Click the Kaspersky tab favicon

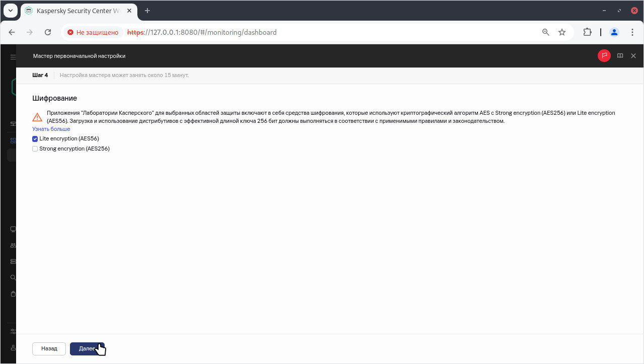(29, 11)
